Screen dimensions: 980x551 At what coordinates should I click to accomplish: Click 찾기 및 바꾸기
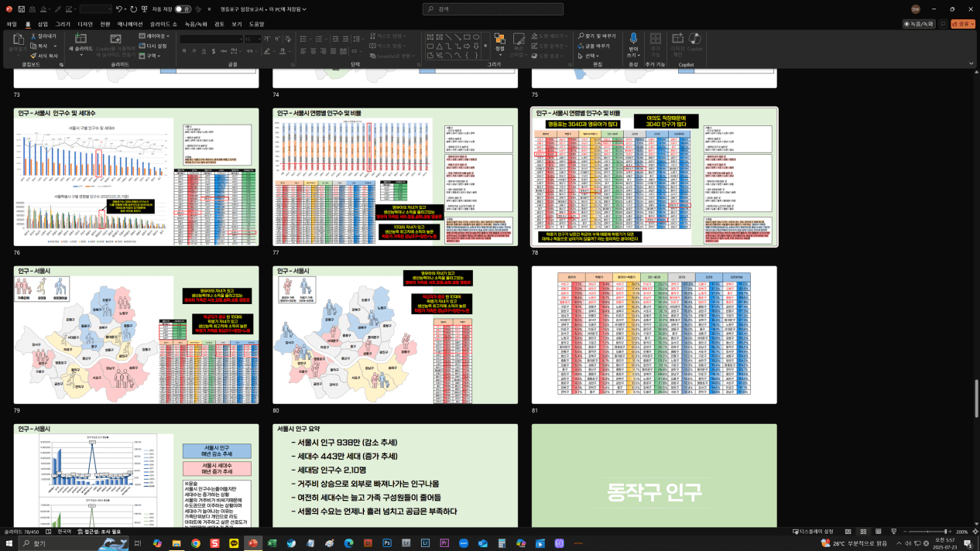[597, 36]
